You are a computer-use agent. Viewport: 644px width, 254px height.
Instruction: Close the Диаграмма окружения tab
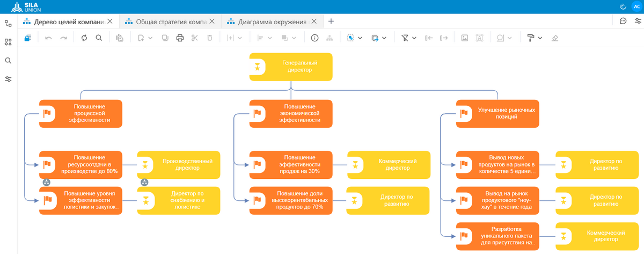315,21
